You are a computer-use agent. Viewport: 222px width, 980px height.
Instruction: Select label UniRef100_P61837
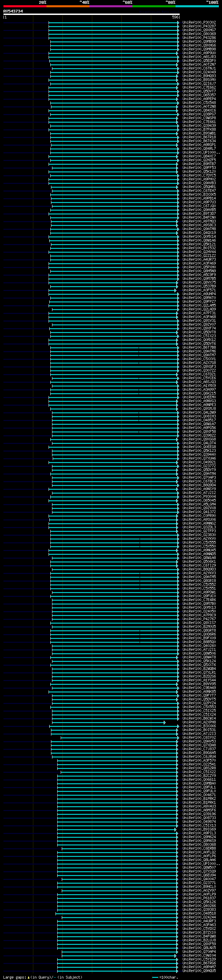[x=199, y=898]
